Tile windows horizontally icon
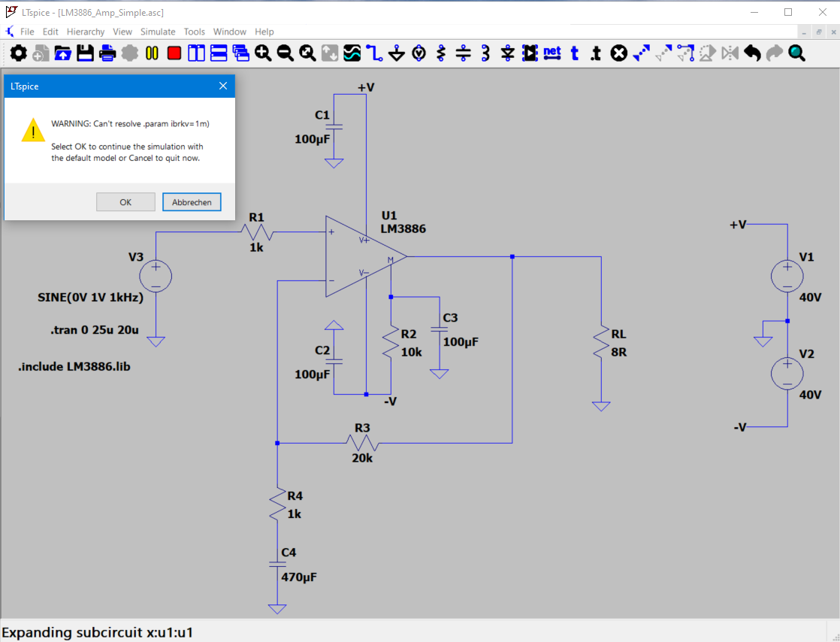The width and height of the screenshot is (840, 642). (219, 53)
